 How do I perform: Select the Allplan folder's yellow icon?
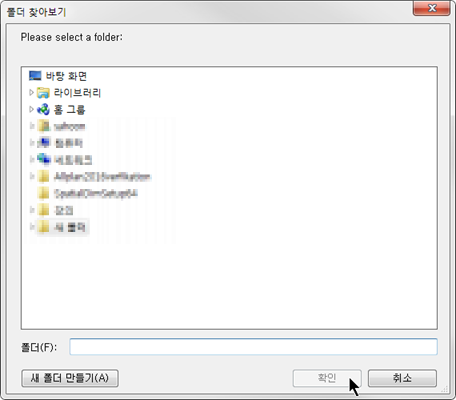43,176
